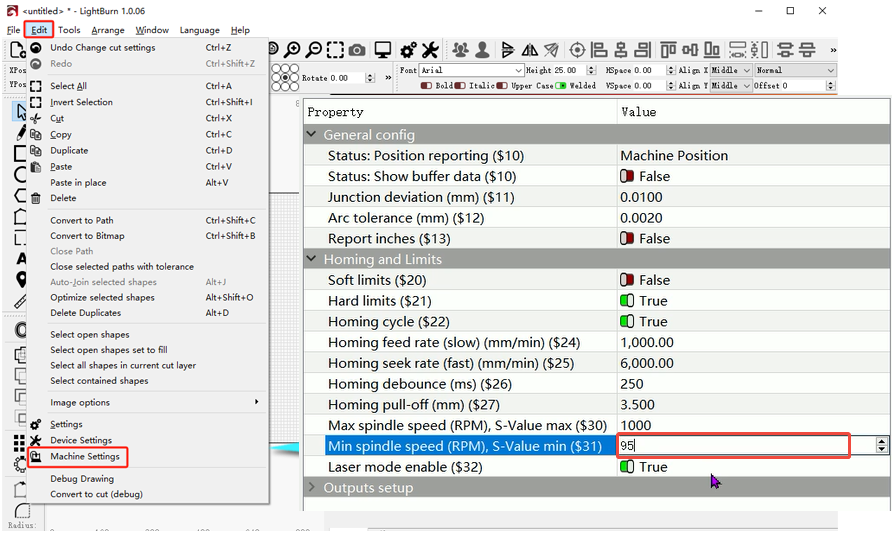Click the ungroup single person icon
Viewport: 892px width, 538px height.
click(x=482, y=50)
